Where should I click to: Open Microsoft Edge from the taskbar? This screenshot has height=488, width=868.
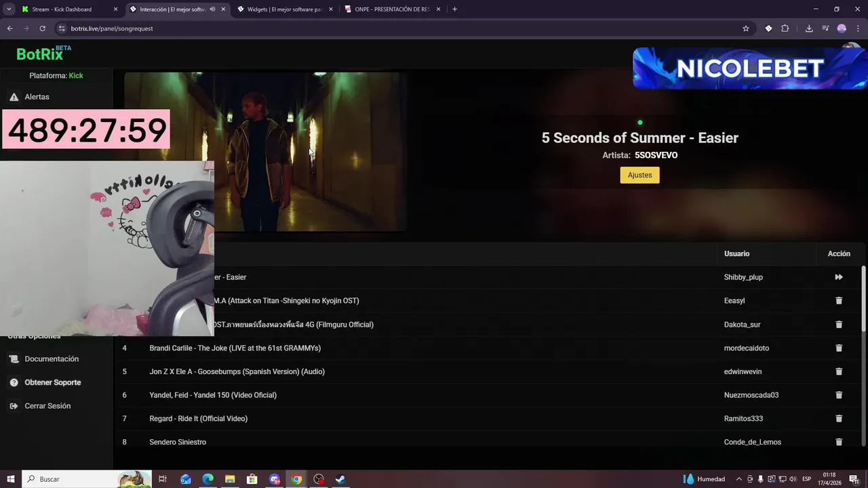pos(208,479)
